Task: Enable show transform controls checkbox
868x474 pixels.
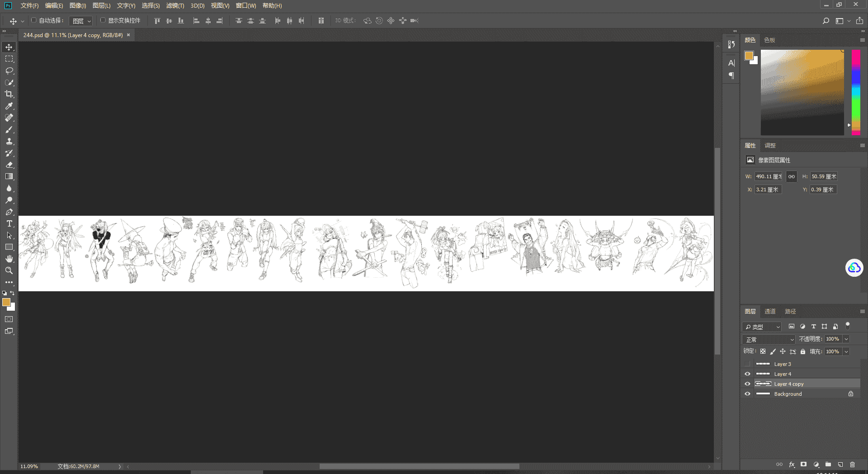Action: [103, 20]
